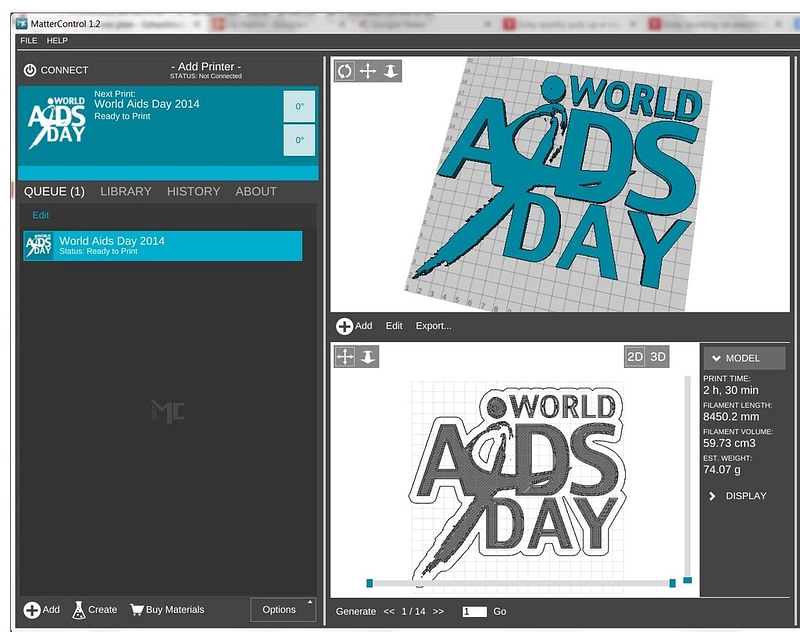Click left handle of horizontal layer slider
The width and height of the screenshot is (800, 632).
[369, 583]
